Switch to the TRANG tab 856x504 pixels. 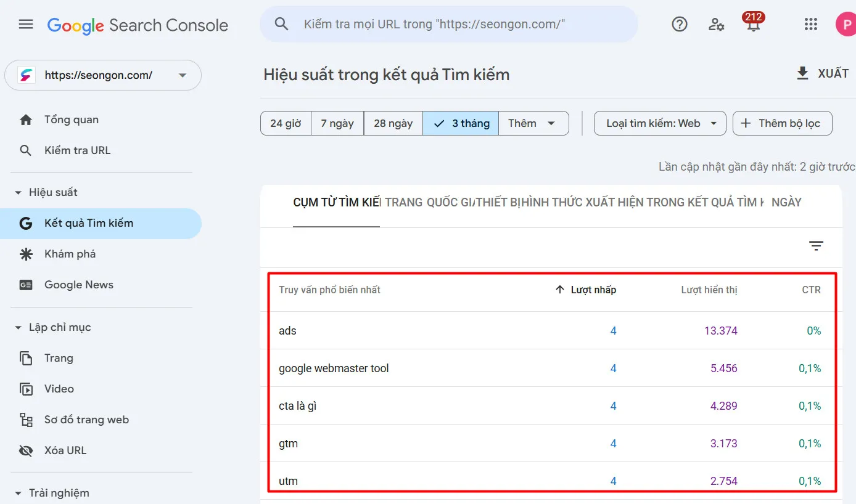[x=404, y=201]
